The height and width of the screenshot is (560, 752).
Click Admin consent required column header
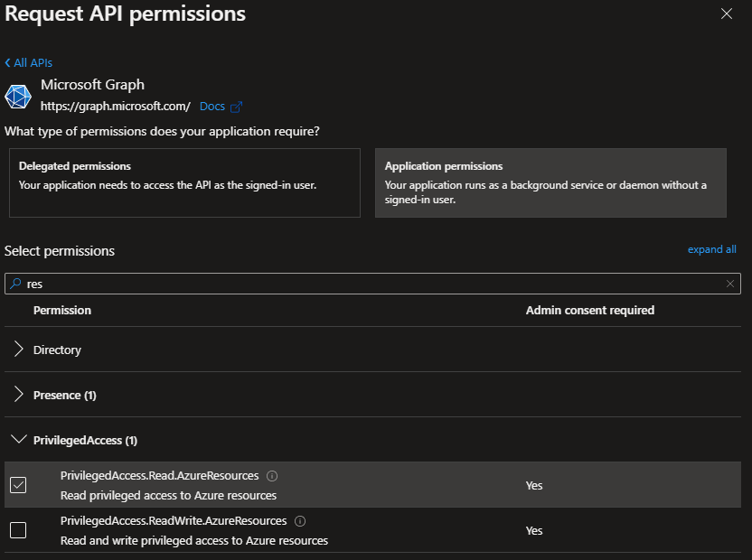pyautogui.click(x=590, y=310)
